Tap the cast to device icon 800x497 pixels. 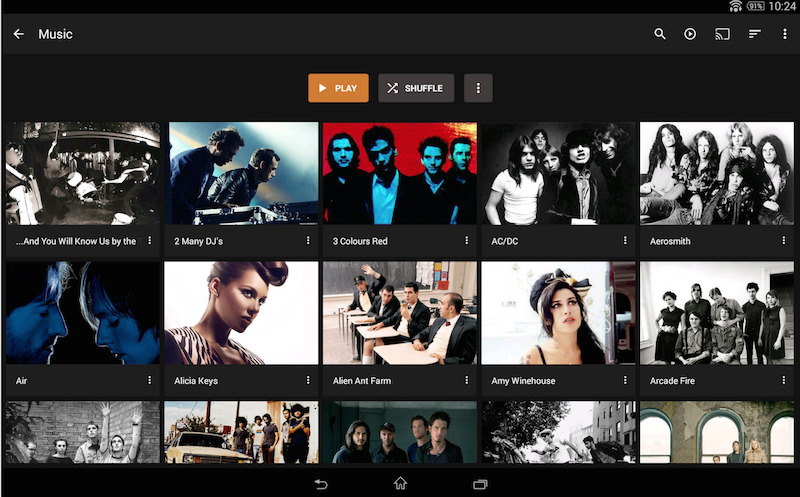click(722, 34)
